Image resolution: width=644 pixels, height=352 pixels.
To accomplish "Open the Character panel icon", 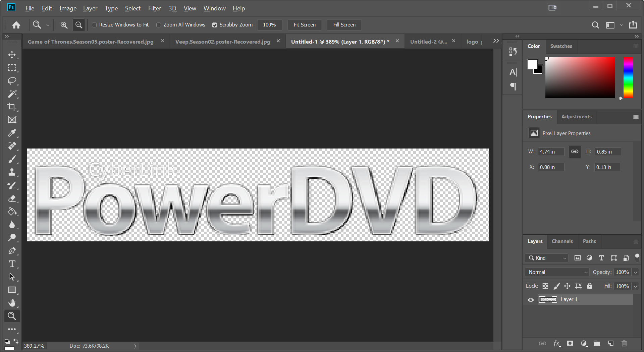I will 513,72.
